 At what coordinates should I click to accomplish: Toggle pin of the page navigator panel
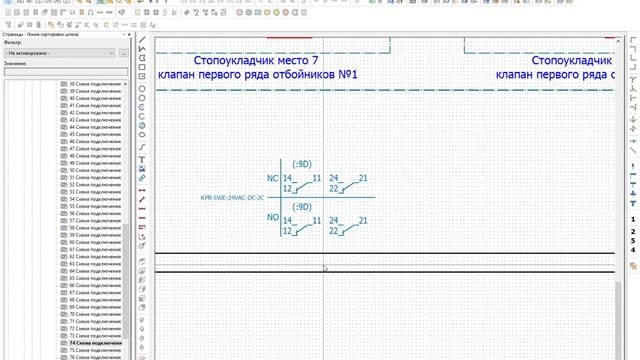[124, 35]
